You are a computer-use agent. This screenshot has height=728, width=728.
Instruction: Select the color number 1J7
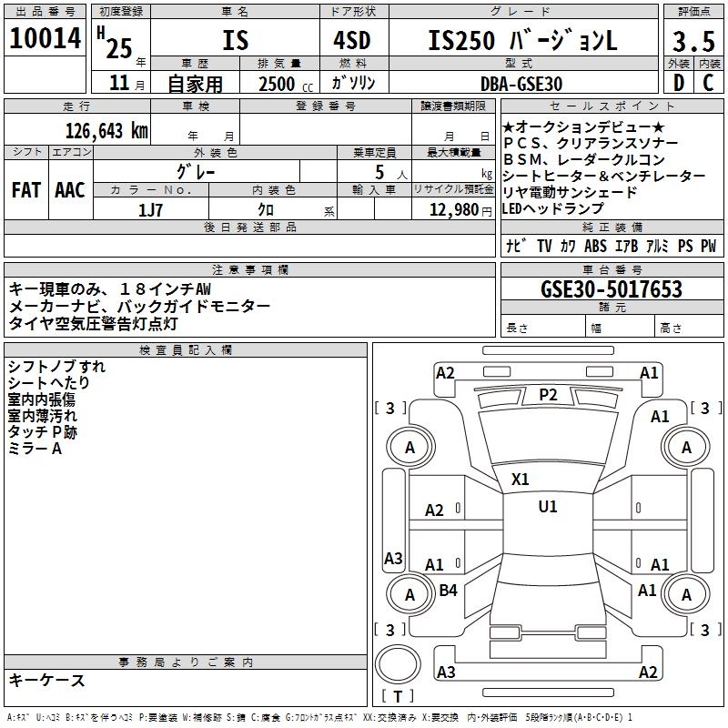click(150, 210)
